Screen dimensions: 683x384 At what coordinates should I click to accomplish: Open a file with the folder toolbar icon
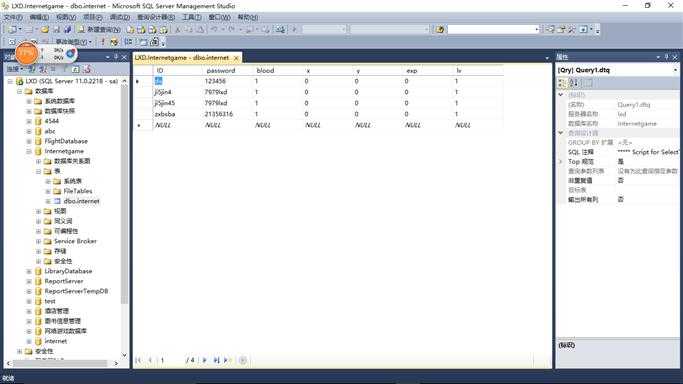(45, 30)
